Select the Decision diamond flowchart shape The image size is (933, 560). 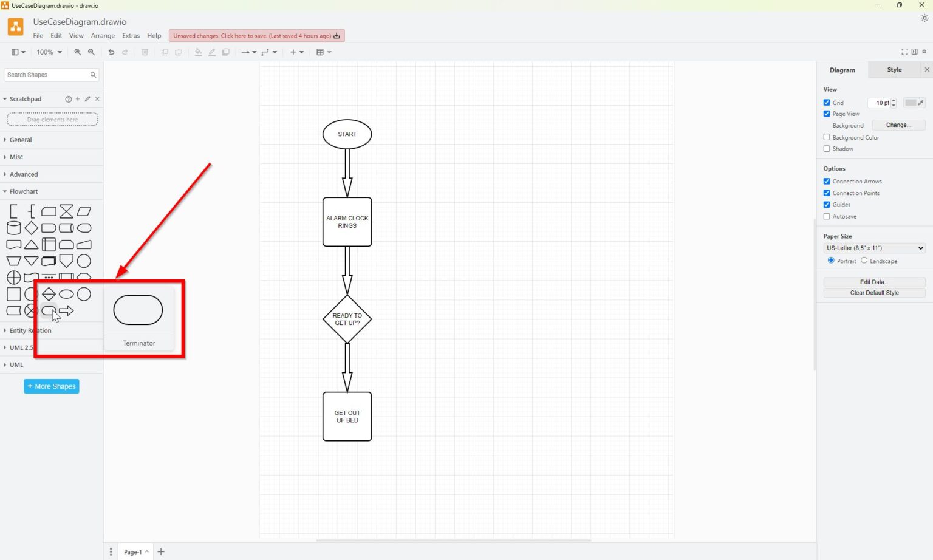tap(31, 228)
